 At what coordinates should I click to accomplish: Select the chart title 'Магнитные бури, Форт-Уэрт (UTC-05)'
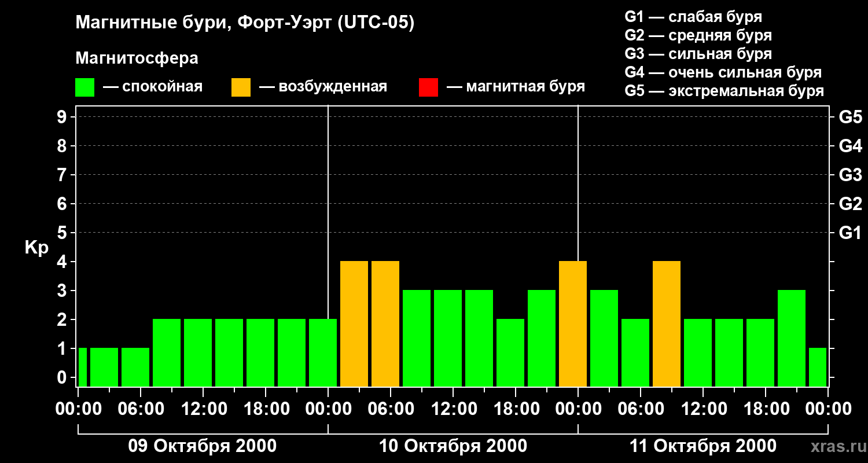pyautogui.click(x=245, y=23)
